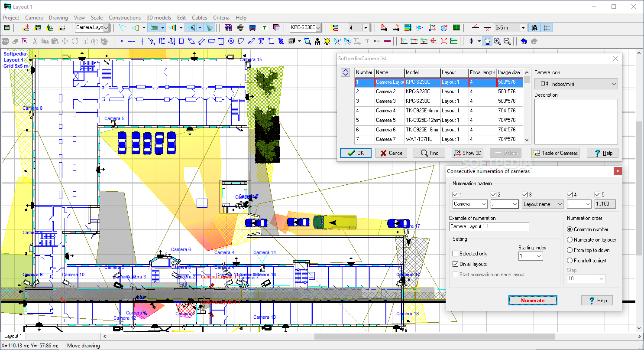Click the Example of numeration field
This screenshot has height=350, width=644.
click(x=489, y=226)
